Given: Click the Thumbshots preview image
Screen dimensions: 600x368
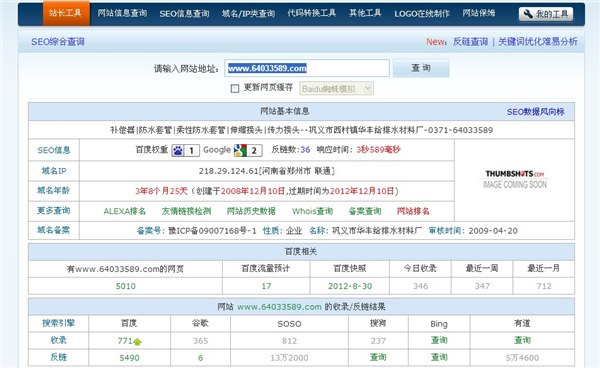Looking at the screenshot, I should click(x=515, y=179).
